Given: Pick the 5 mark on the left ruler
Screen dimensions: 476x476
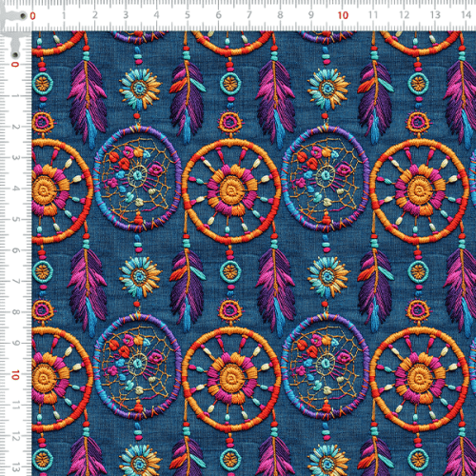Looking at the screenshot, I should [x=15, y=220].
